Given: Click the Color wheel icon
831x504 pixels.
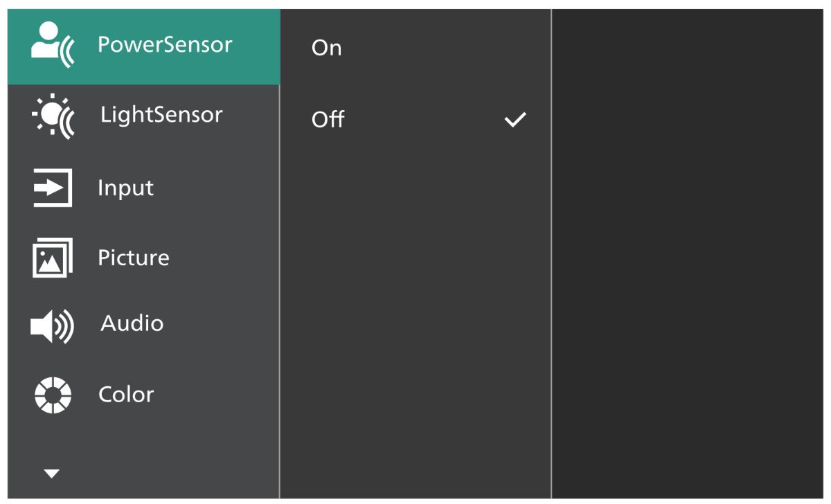Looking at the screenshot, I should pyautogui.click(x=53, y=395).
